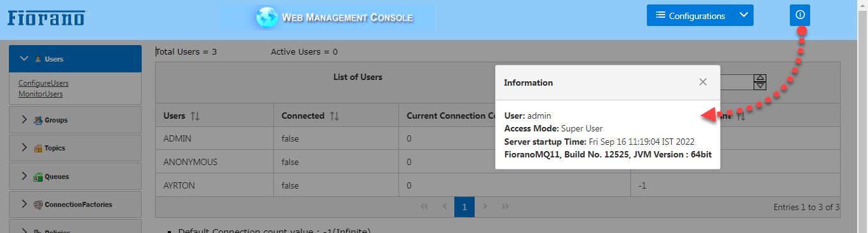This screenshot has width=868, height=233.
Task: Click the Queues icon in sidebar
Action: point(38,176)
